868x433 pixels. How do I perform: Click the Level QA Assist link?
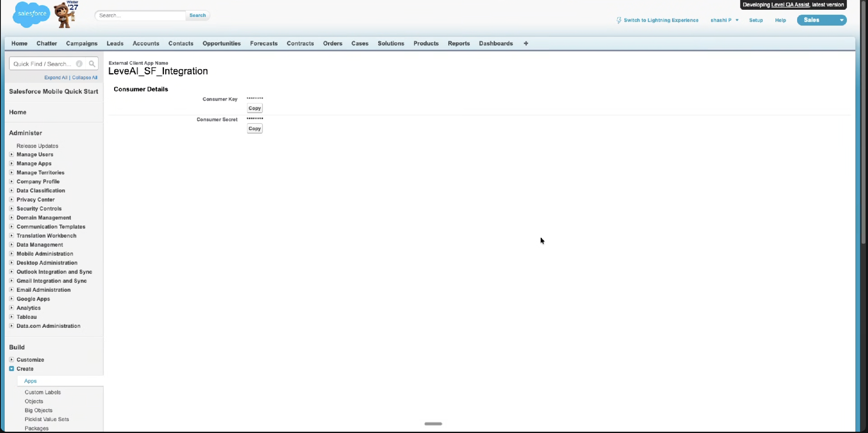tap(790, 5)
